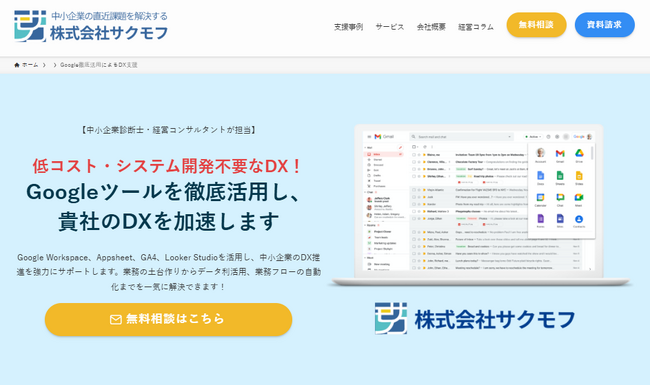The image size is (650, 386).
Task: Open the 支援事例 menu item
Action: [x=348, y=27]
